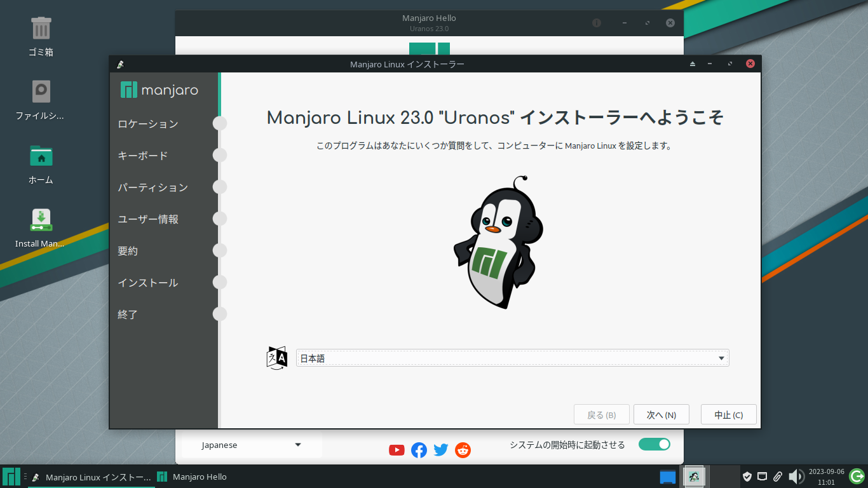Close the installer window with red button

tap(750, 64)
